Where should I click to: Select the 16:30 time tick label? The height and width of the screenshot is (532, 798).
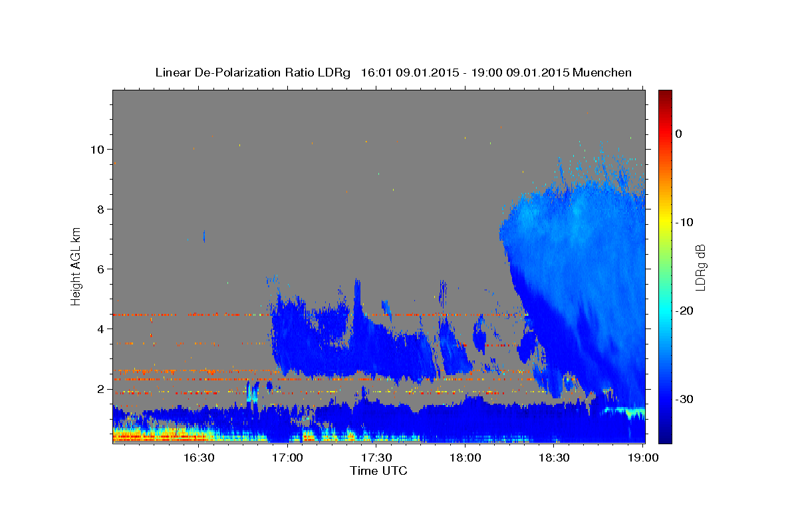pyautogui.click(x=199, y=458)
